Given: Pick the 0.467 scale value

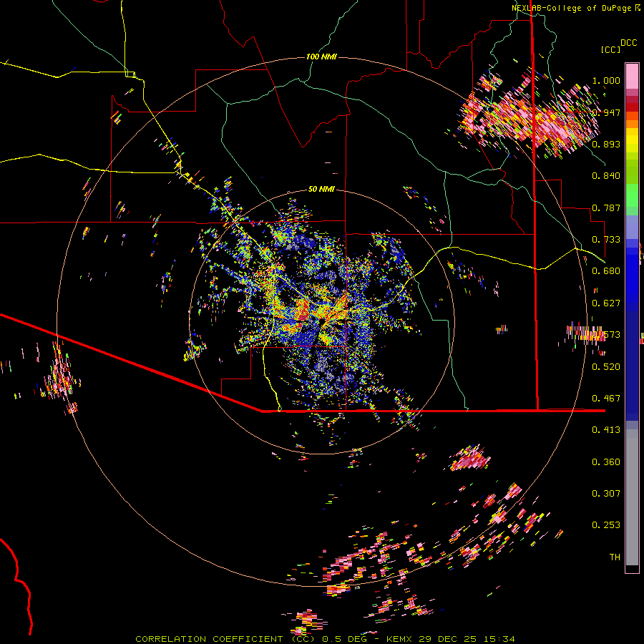Looking at the screenshot, I should coord(606,399).
